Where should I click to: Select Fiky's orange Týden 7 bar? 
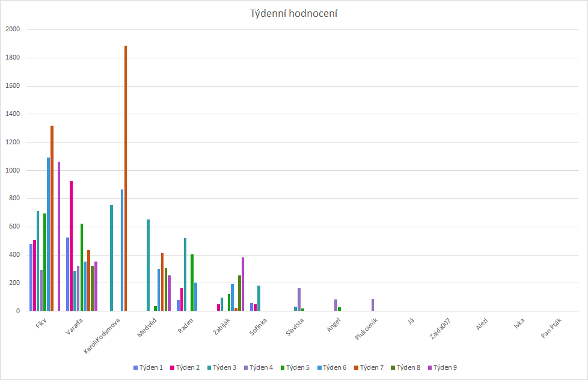(52, 218)
